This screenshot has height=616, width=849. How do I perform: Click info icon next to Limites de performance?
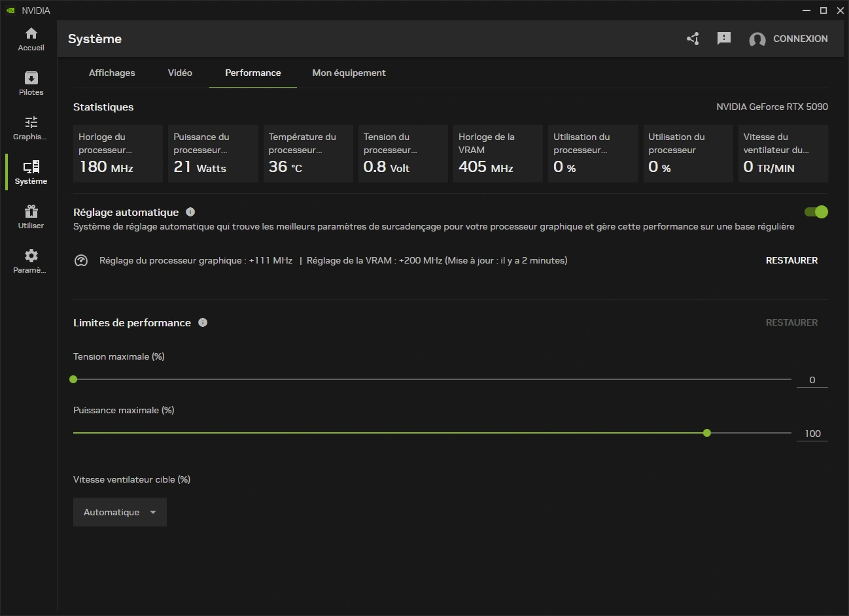coord(203,322)
